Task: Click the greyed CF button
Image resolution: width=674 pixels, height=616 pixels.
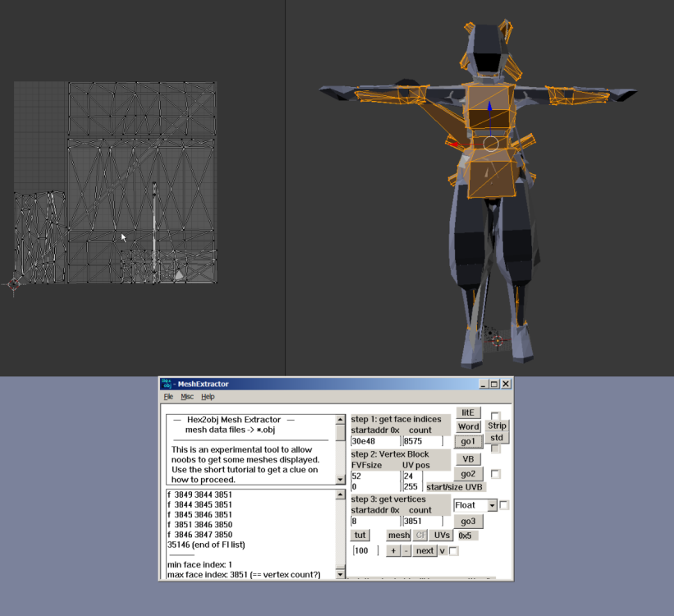Action: pyautogui.click(x=420, y=536)
